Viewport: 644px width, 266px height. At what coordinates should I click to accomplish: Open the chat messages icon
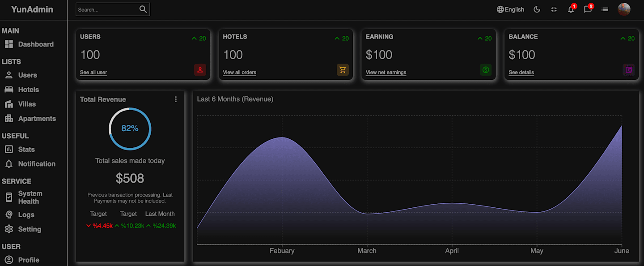coord(588,9)
